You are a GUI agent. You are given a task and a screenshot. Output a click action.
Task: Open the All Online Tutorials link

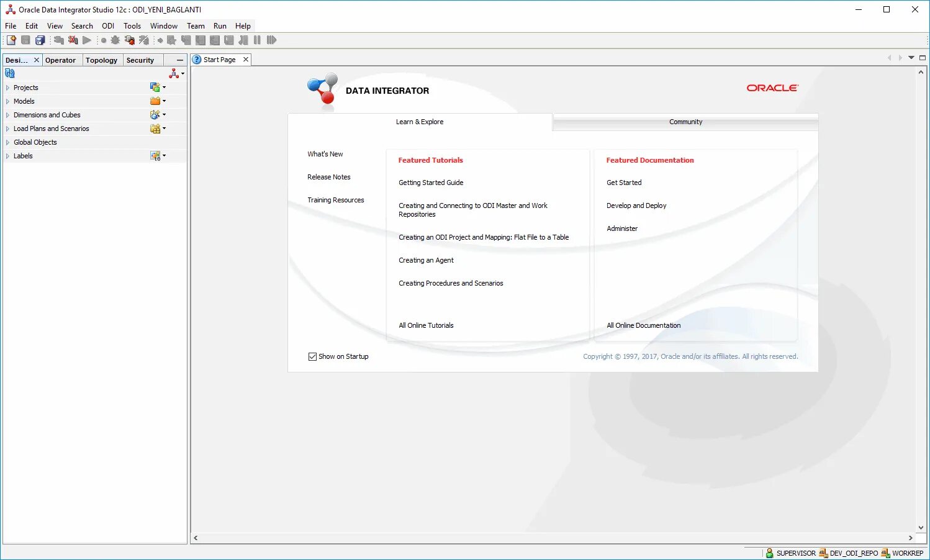click(426, 325)
